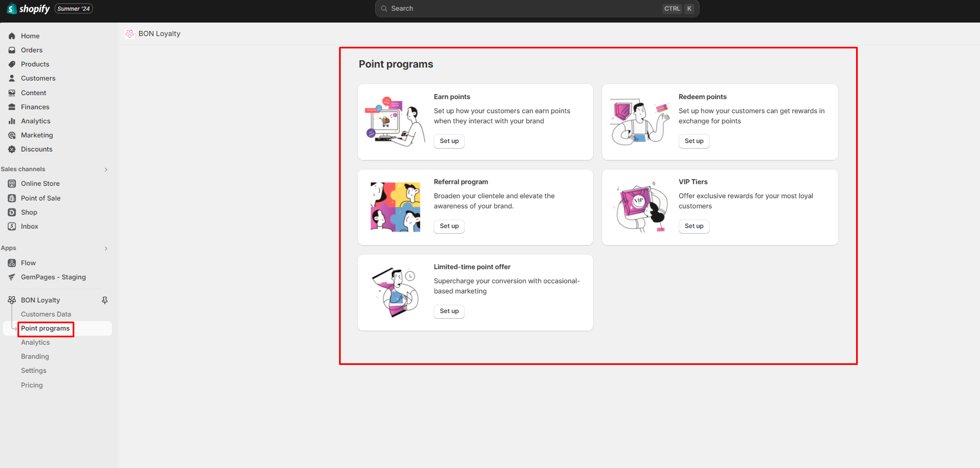Click the Products tag icon
Screen dimensions: 980x468
click(12, 64)
